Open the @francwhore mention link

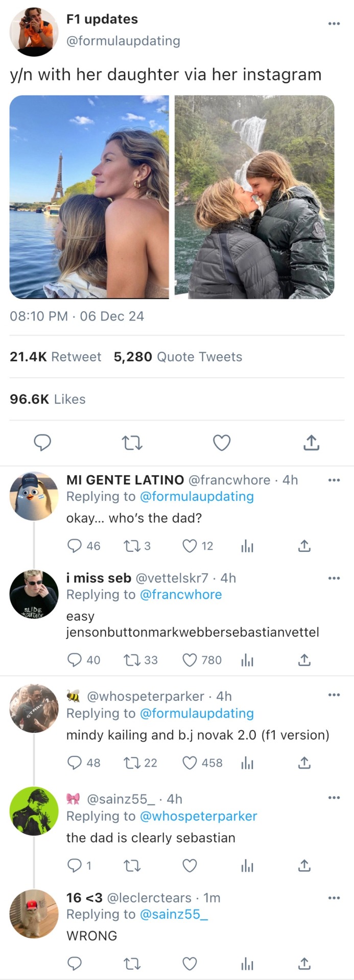tap(180, 595)
